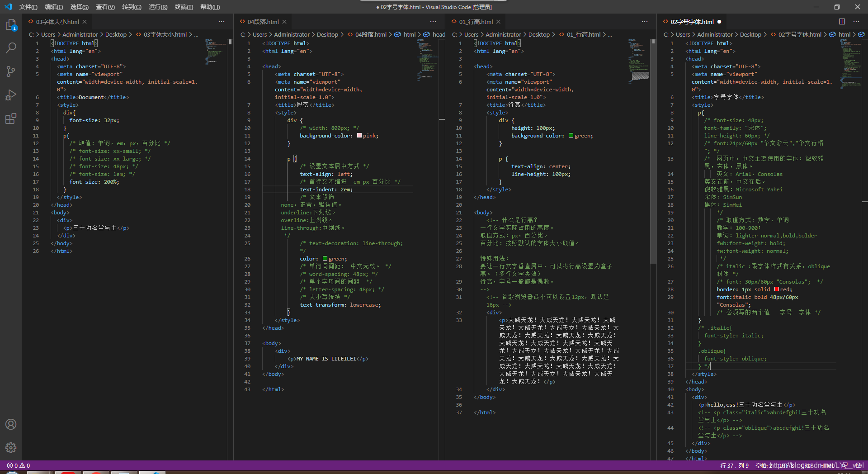Click html breadcrumb in 04段落.html editor

click(410, 34)
